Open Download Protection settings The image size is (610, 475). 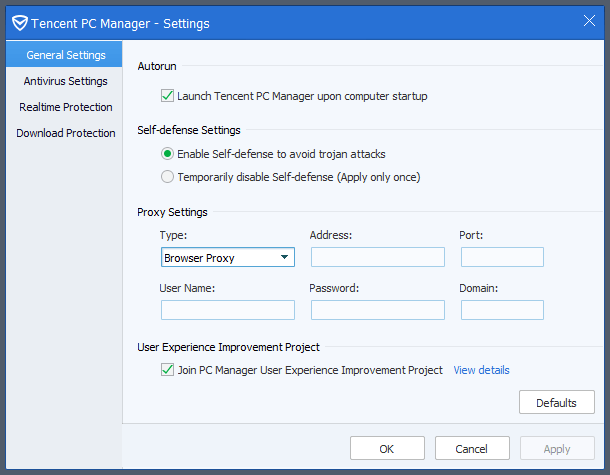pos(66,133)
